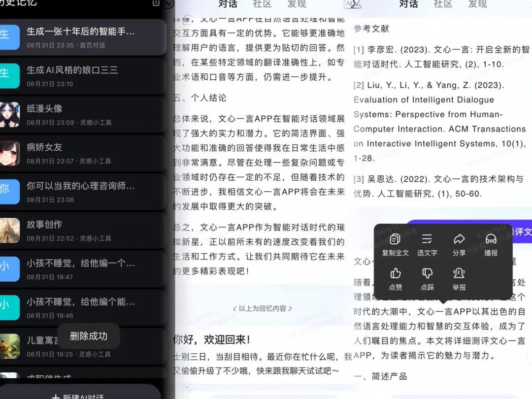532x399 pixels.
Task: Tap the 点踩 thumbs-down icon
Action: [427, 273]
